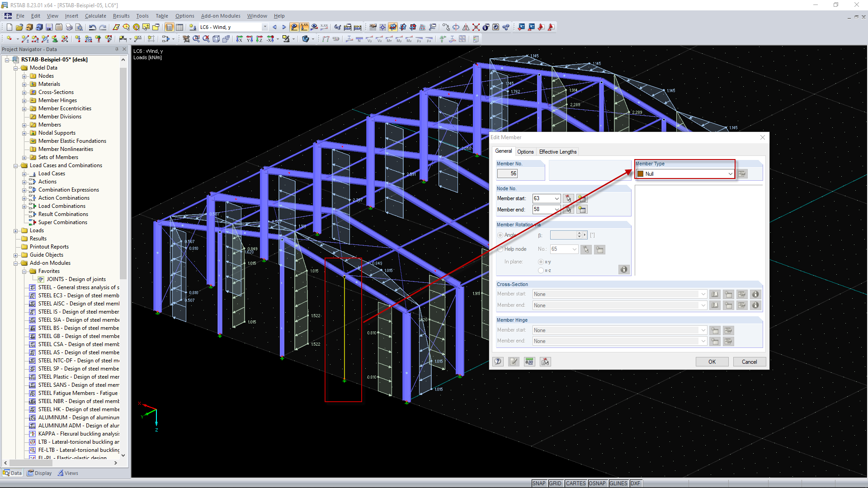Screen dimensions: 868x488
Task: Click the Cancel button
Action: pos(749,361)
